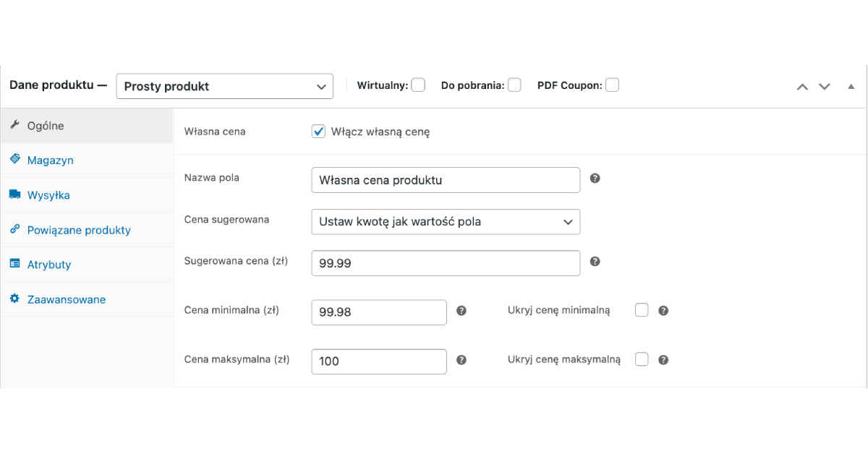Click help icon next to Sugerowana cena field
Viewport: 868px width, 454px height.
click(595, 262)
